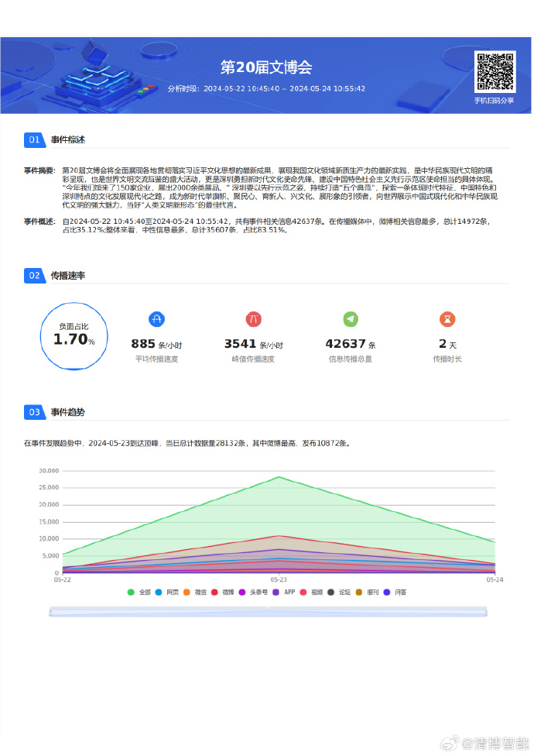
Task: Toggle the 视频 legend item
Action: pos(311,592)
